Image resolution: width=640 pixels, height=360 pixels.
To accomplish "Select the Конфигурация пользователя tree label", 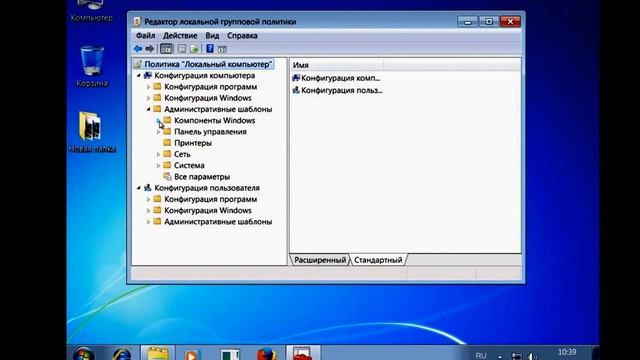I will point(207,188).
